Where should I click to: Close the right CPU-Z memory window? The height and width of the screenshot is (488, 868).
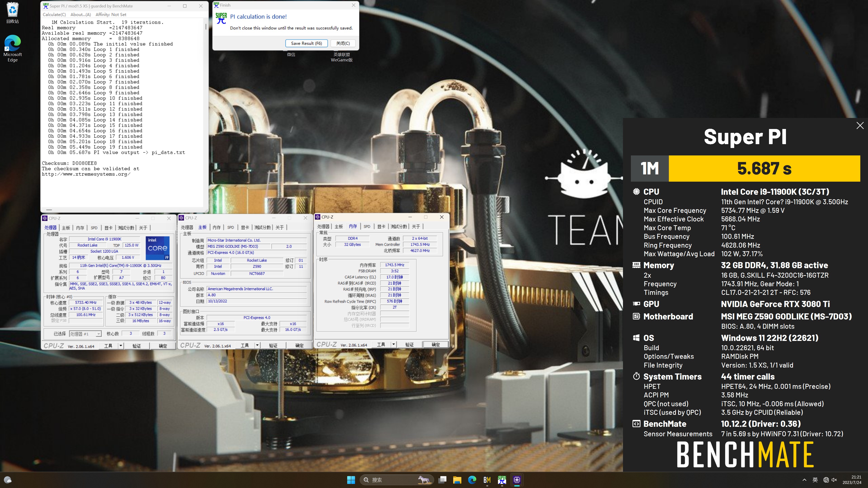(441, 217)
